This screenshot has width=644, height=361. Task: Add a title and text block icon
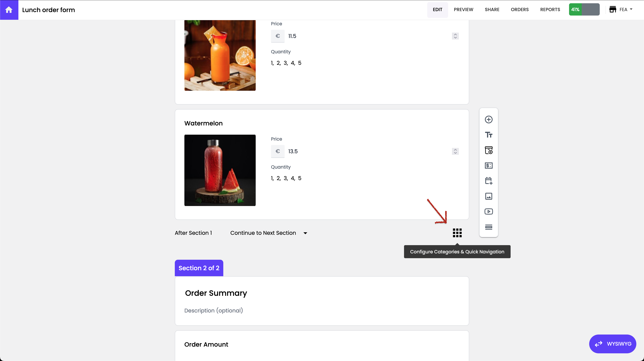(489, 135)
